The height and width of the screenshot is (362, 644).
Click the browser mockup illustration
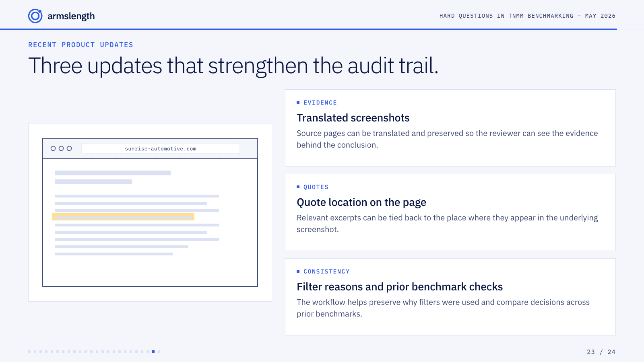click(x=150, y=212)
